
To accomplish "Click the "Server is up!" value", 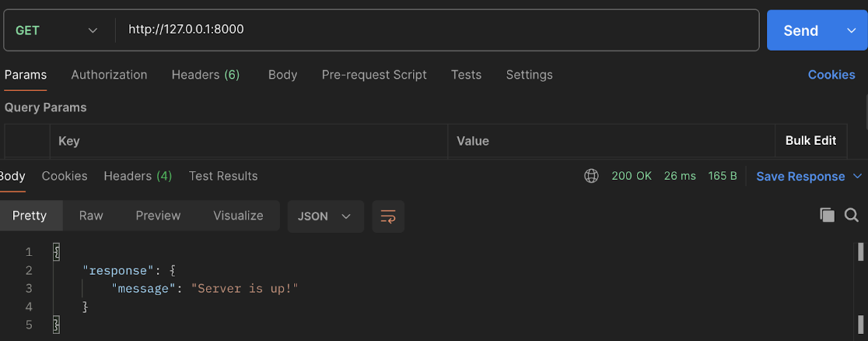I will [x=245, y=289].
